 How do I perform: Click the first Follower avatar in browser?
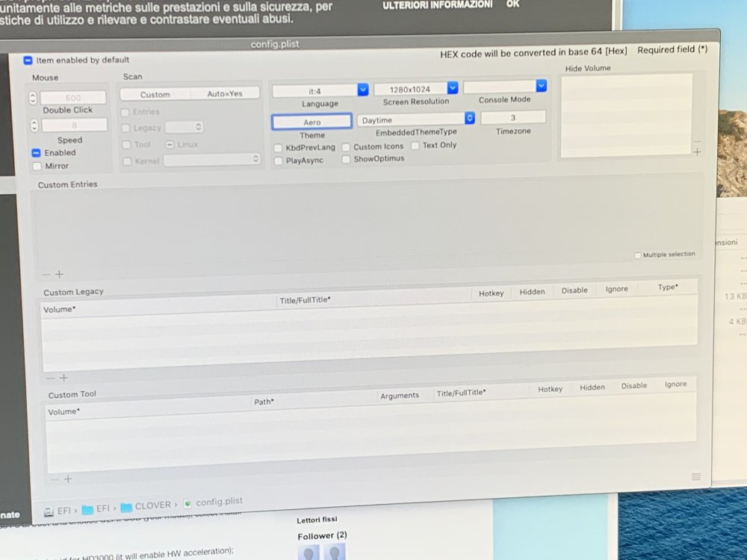click(309, 553)
